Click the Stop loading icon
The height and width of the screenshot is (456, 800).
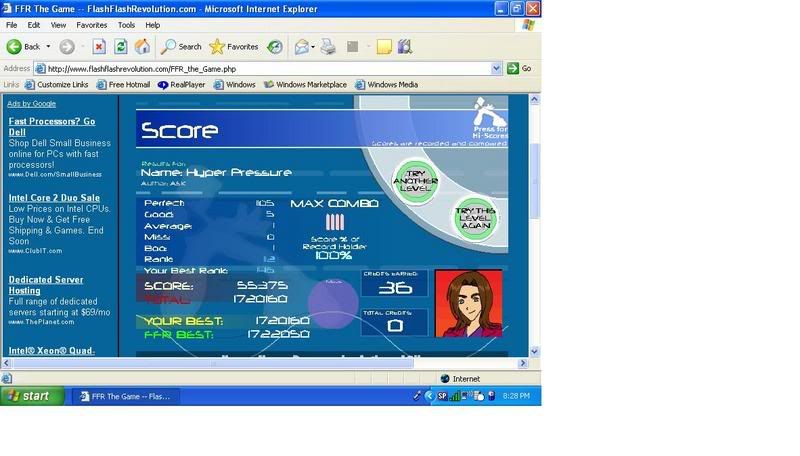[x=99, y=47]
